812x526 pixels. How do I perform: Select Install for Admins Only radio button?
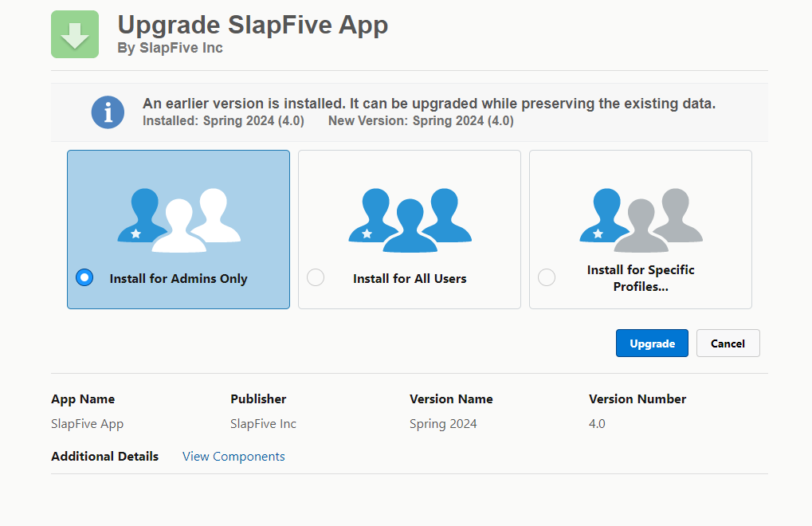coord(84,277)
